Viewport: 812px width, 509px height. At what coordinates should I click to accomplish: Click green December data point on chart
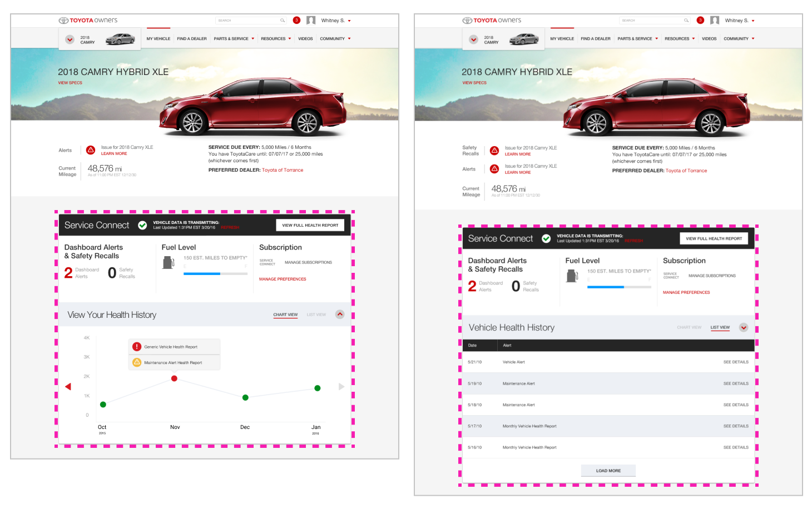point(245,397)
